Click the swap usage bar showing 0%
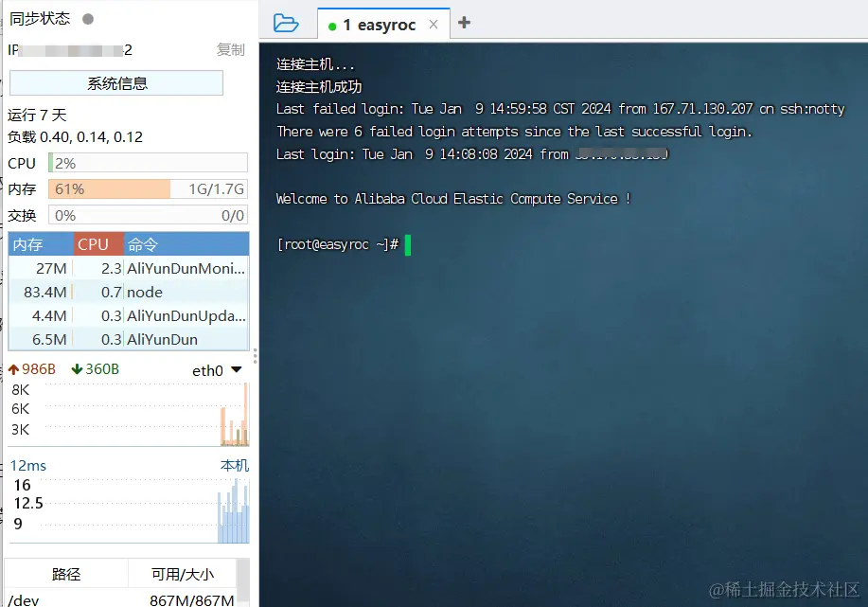The image size is (868, 607). (148, 216)
